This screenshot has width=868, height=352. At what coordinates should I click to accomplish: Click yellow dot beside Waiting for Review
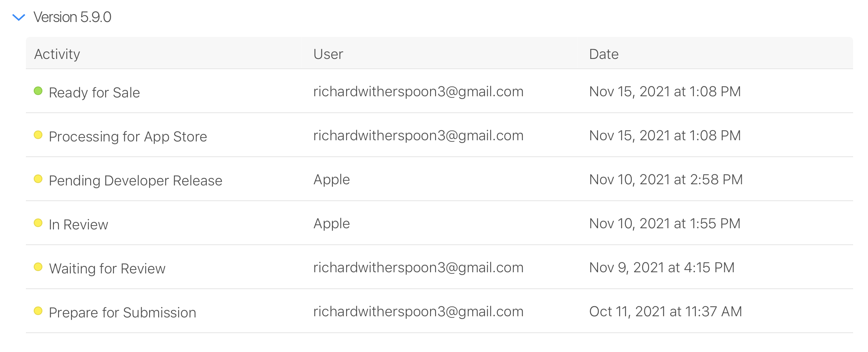pos(38,267)
